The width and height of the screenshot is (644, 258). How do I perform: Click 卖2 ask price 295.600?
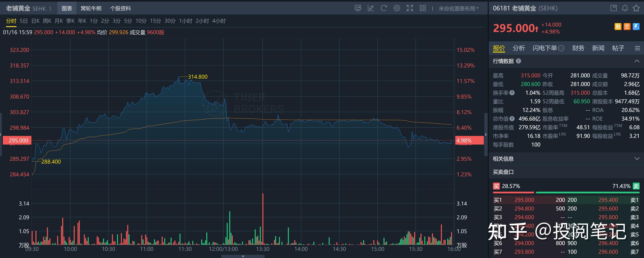coord(608,209)
